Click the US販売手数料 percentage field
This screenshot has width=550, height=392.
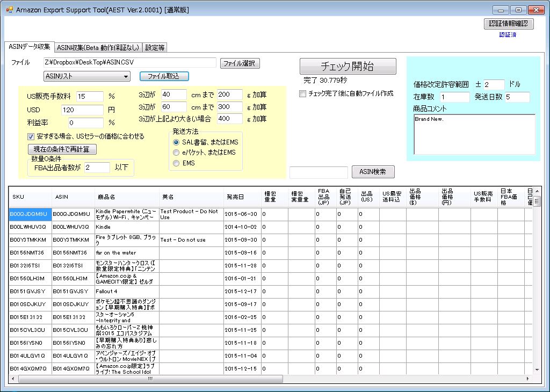point(90,97)
